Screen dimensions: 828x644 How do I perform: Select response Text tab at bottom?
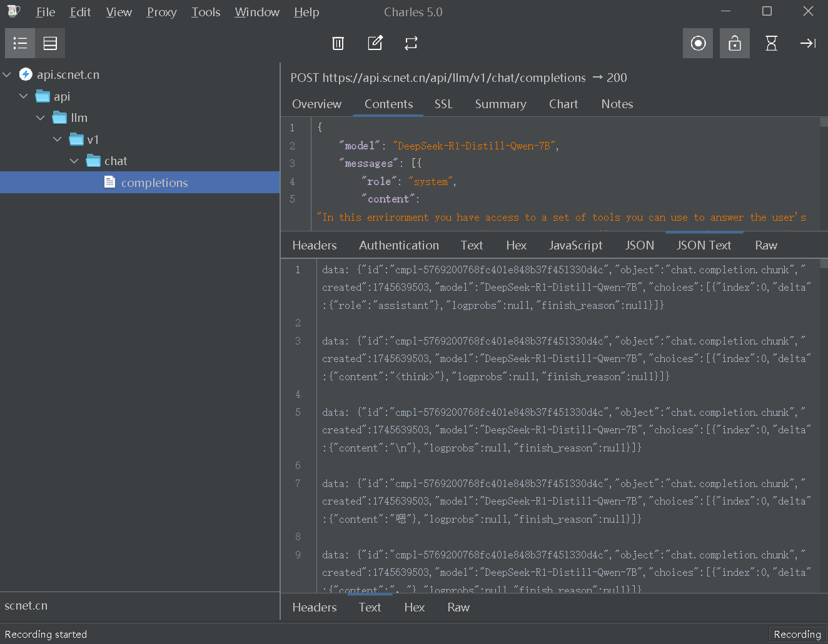pyautogui.click(x=370, y=607)
